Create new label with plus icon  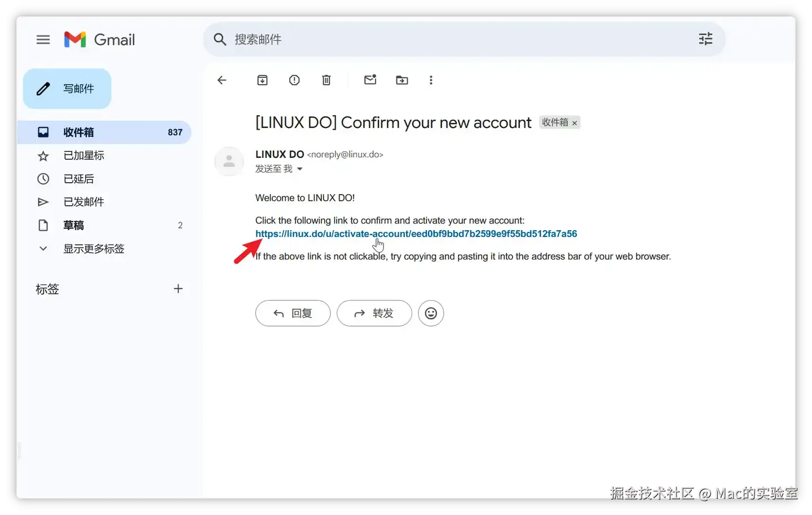178,289
